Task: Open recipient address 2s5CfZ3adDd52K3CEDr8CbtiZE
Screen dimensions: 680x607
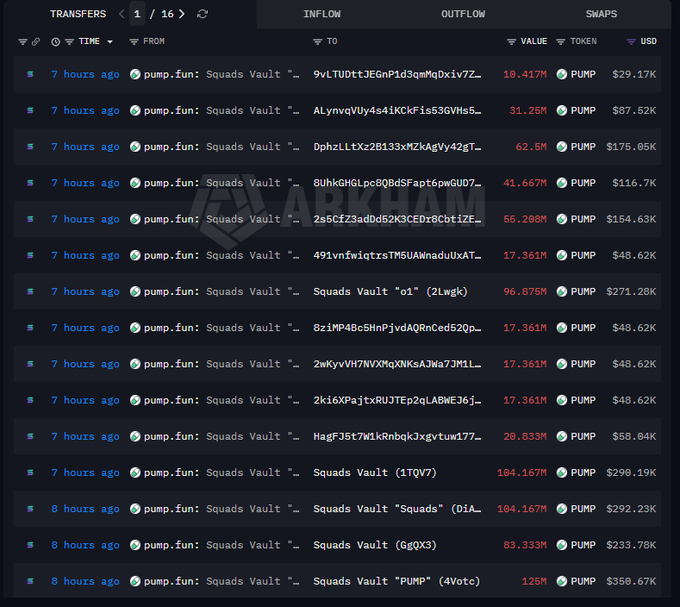Action: pyautogui.click(x=397, y=219)
